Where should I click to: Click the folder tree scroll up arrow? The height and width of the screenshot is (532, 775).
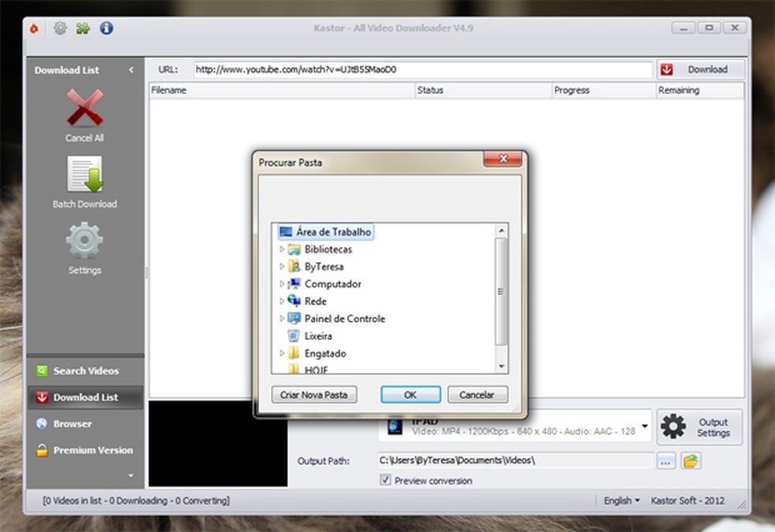coord(501,230)
